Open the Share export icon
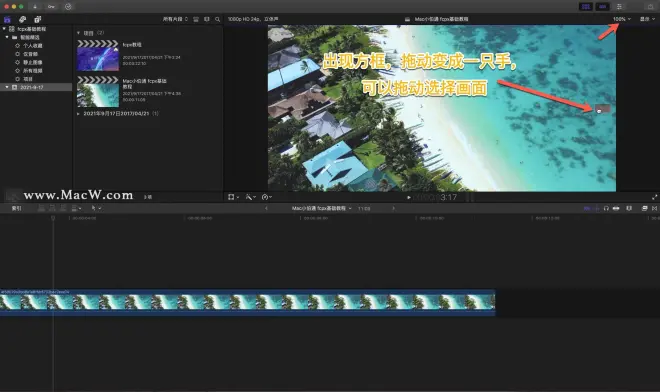The height and width of the screenshot is (392, 660). (650, 7)
